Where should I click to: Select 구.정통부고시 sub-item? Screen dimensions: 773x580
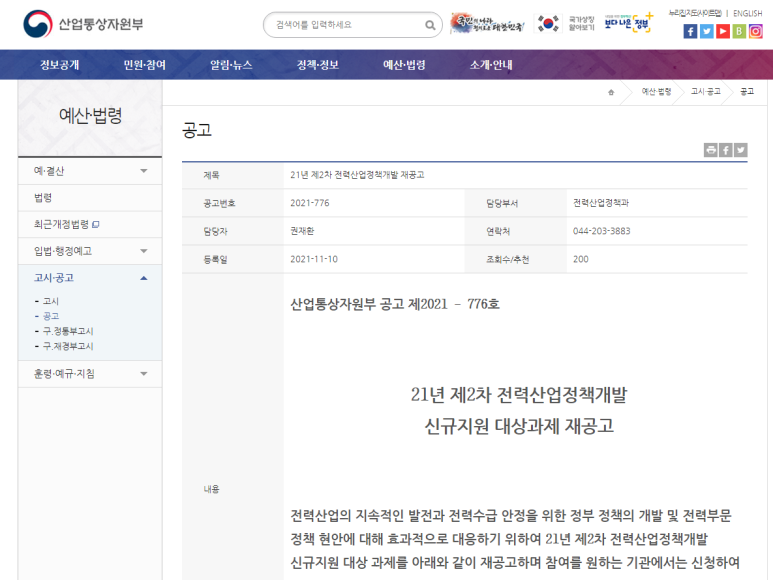coord(68,331)
